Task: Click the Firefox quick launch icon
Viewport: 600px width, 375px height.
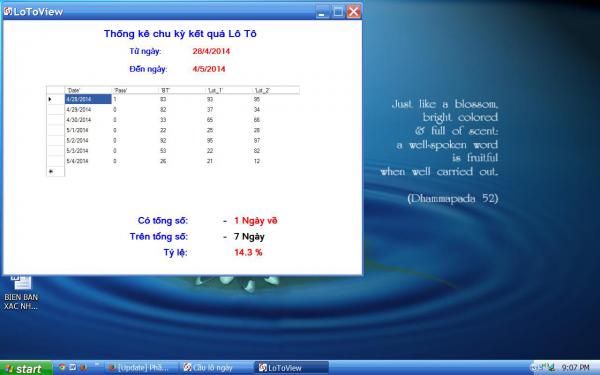Action: click(83, 367)
